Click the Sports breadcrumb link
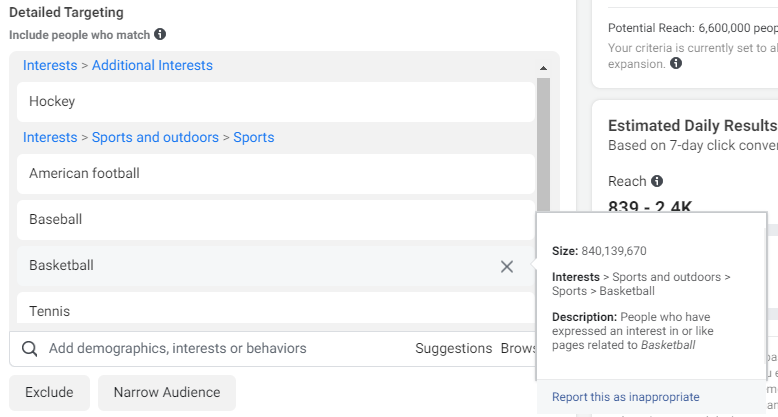 (x=254, y=137)
